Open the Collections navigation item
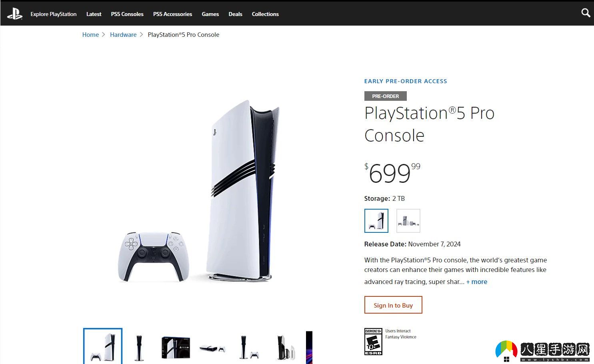Screen dimensions: 594x364 point(265,14)
